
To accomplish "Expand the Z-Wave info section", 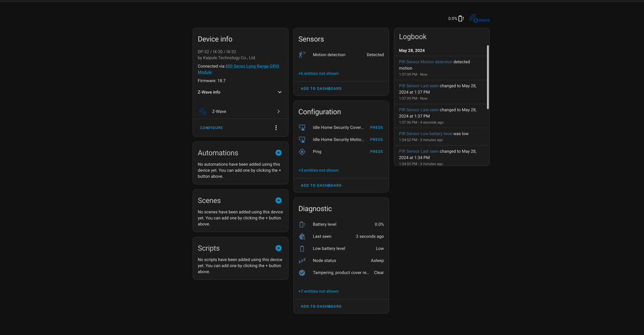I will click(240, 92).
